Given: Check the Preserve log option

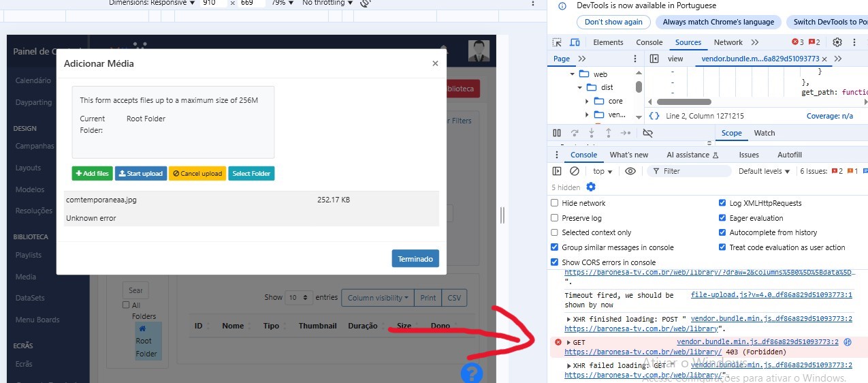Looking at the screenshot, I should pyautogui.click(x=555, y=218).
